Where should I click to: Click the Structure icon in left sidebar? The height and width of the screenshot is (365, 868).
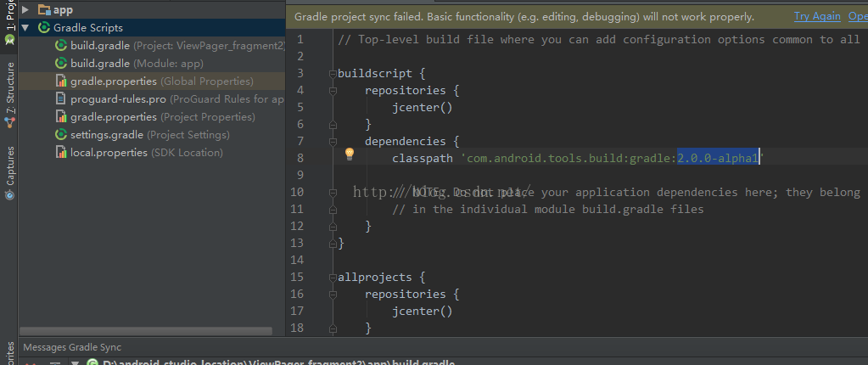tap(8, 123)
